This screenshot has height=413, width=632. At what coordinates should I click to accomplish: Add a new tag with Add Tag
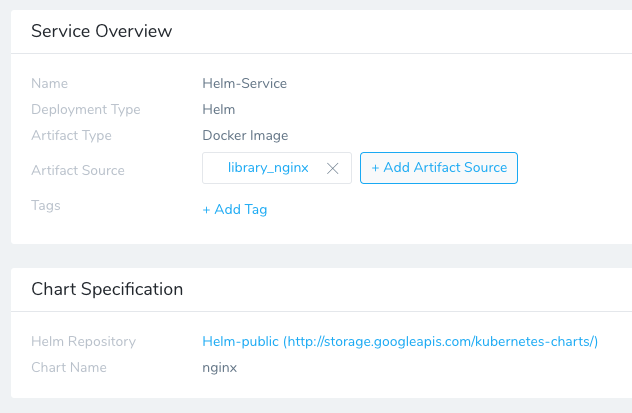pyautogui.click(x=235, y=210)
